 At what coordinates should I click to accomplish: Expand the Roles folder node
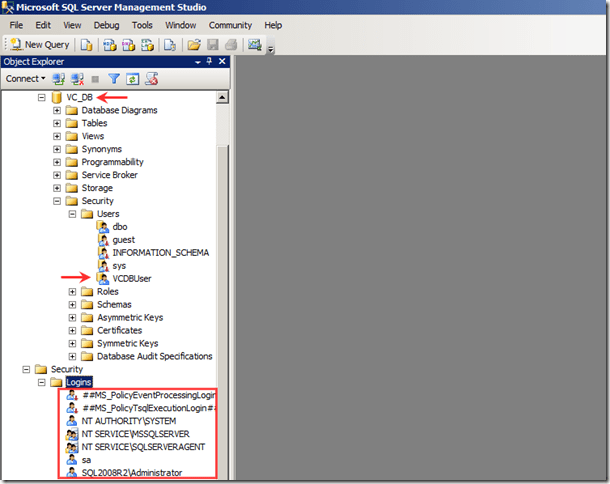73,292
